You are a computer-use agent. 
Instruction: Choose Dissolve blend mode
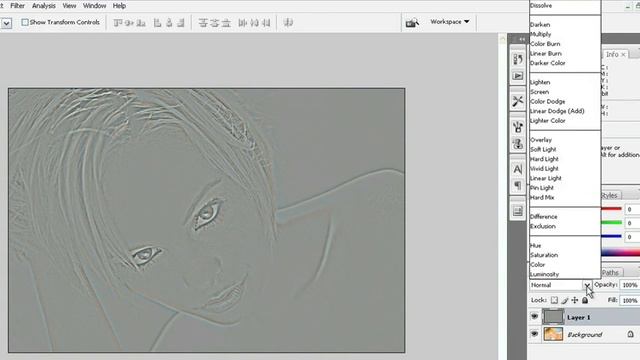[541, 6]
